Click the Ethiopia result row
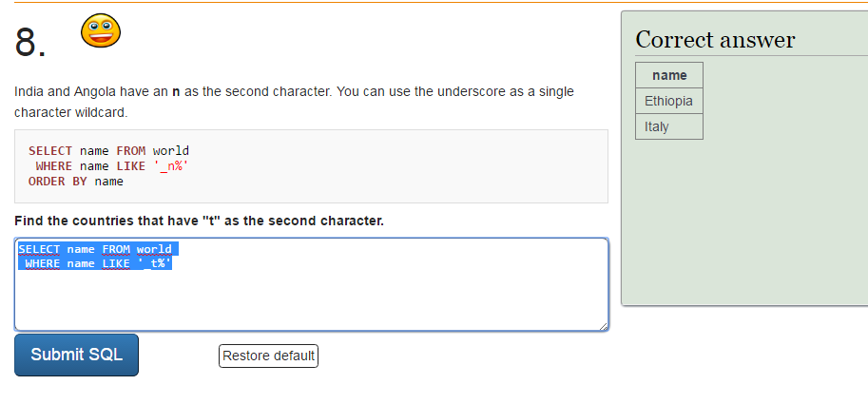 point(668,101)
